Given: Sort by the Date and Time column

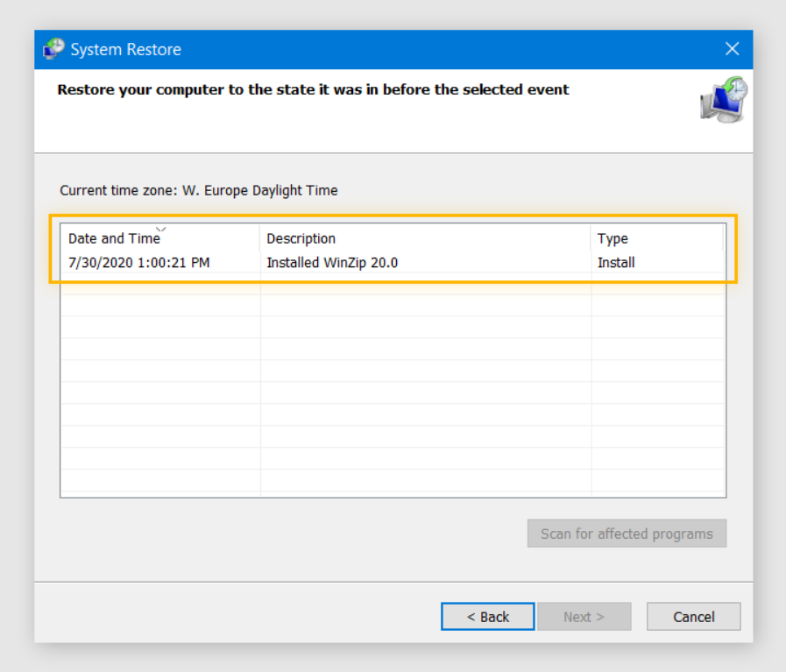Looking at the screenshot, I should [114, 238].
